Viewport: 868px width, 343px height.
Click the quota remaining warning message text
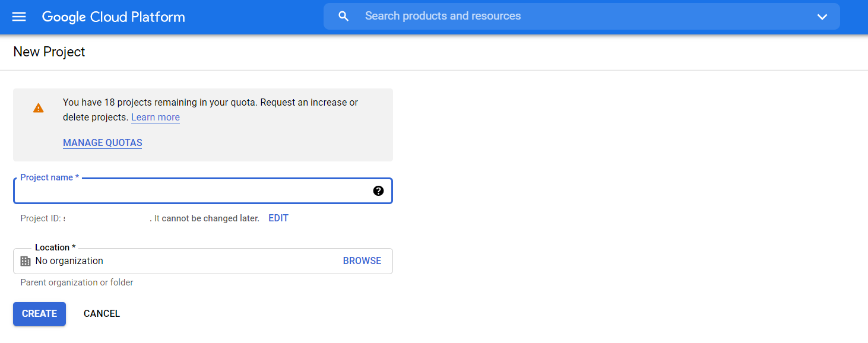pyautogui.click(x=210, y=103)
